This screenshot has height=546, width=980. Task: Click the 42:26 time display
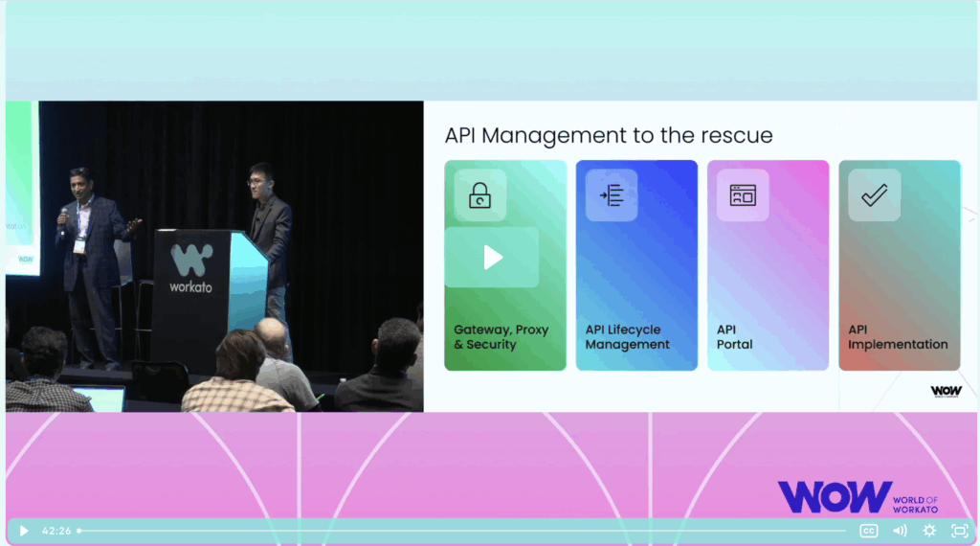[56, 531]
